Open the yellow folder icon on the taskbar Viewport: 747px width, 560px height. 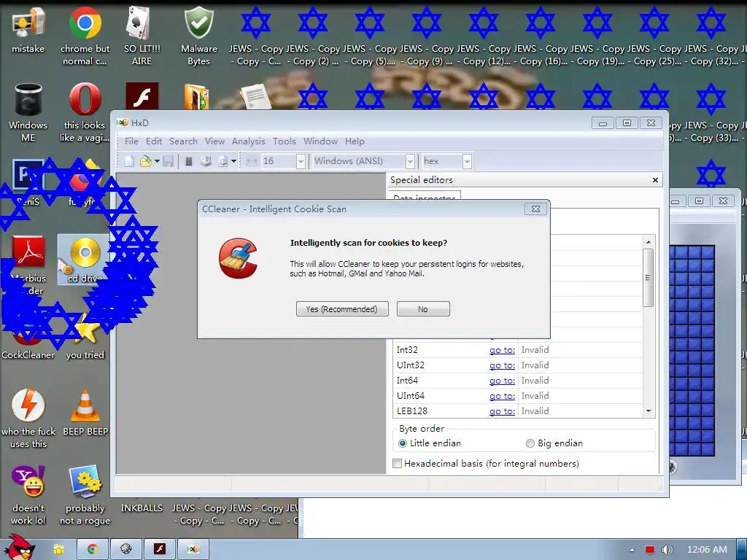pyautogui.click(x=59, y=550)
